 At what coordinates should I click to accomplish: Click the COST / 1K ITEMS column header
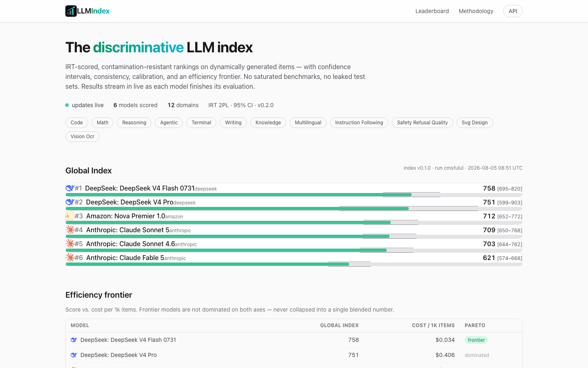tap(433, 325)
